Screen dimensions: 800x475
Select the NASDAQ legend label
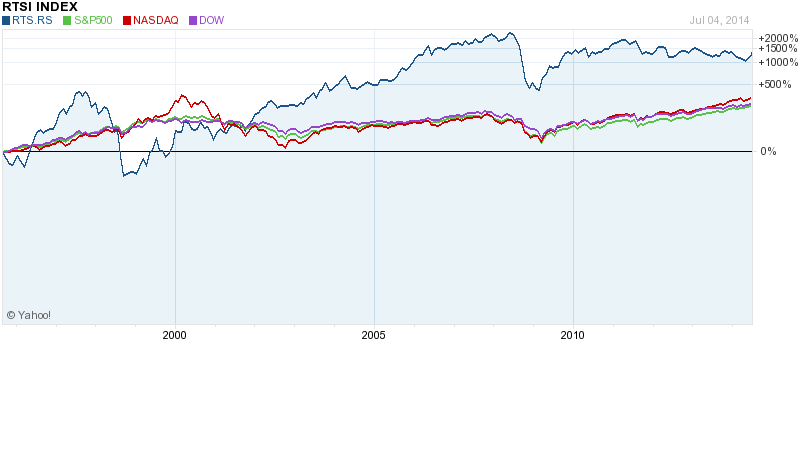[156, 20]
